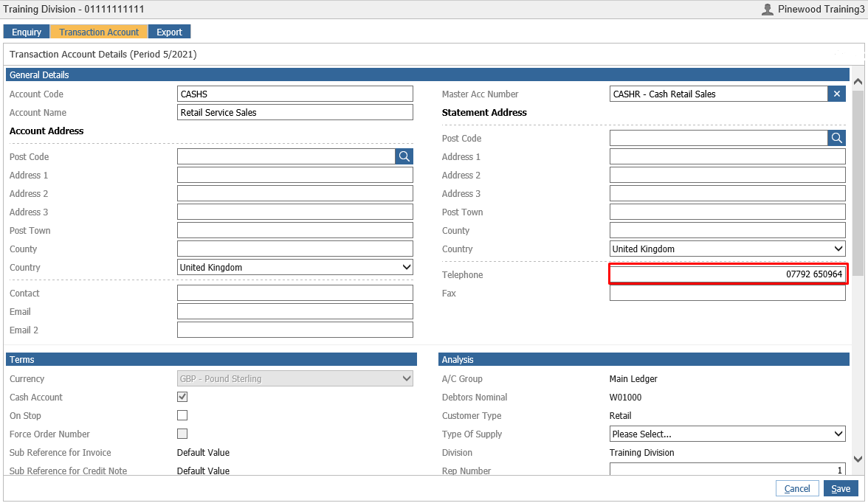Switch to the Enquiry tab
868x503 pixels.
[x=27, y=32]
